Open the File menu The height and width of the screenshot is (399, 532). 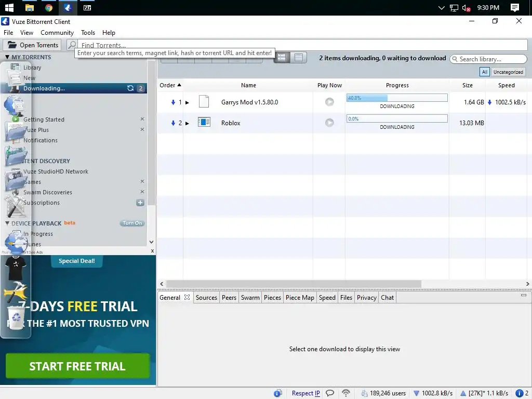pyautogui.click(x=8, y=33)
